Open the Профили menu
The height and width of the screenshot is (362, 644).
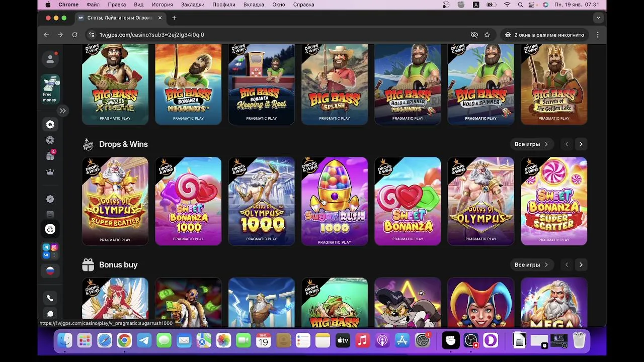tap(224, 5)
